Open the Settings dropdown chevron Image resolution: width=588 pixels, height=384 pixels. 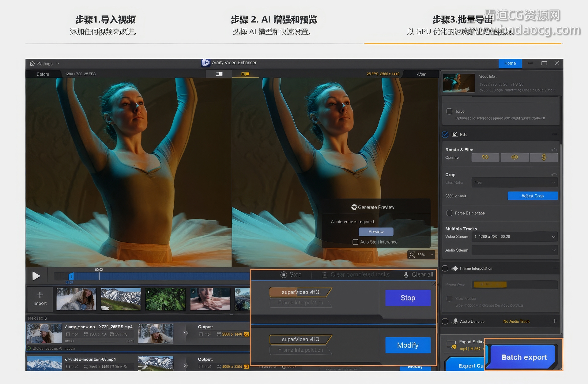coord(58,64)
